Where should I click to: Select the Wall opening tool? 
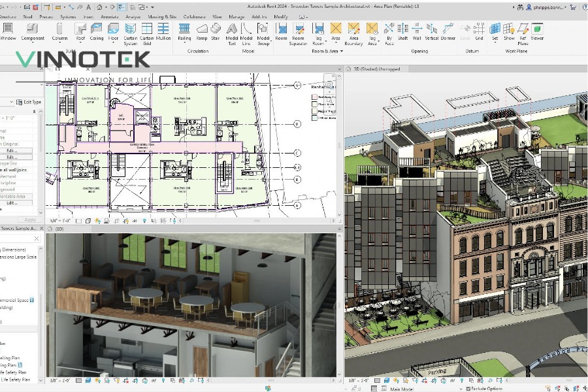417,31
